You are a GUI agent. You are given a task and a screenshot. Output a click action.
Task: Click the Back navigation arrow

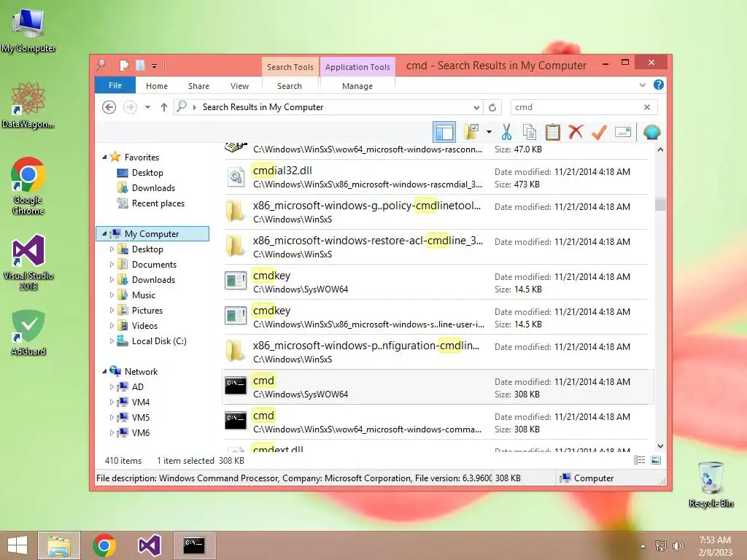point(109,107)
